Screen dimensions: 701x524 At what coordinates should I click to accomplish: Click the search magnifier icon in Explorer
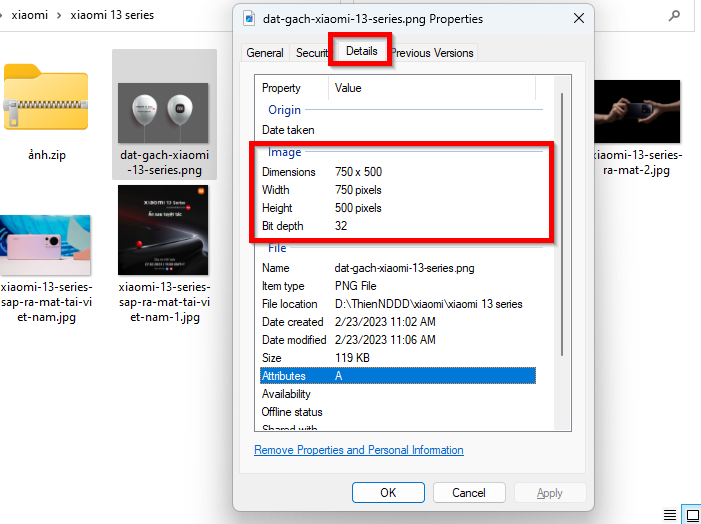[674, 16]
